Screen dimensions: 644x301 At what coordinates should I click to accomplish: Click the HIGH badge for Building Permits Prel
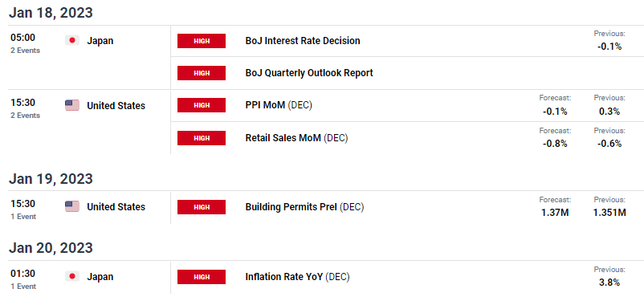[202, 207]
